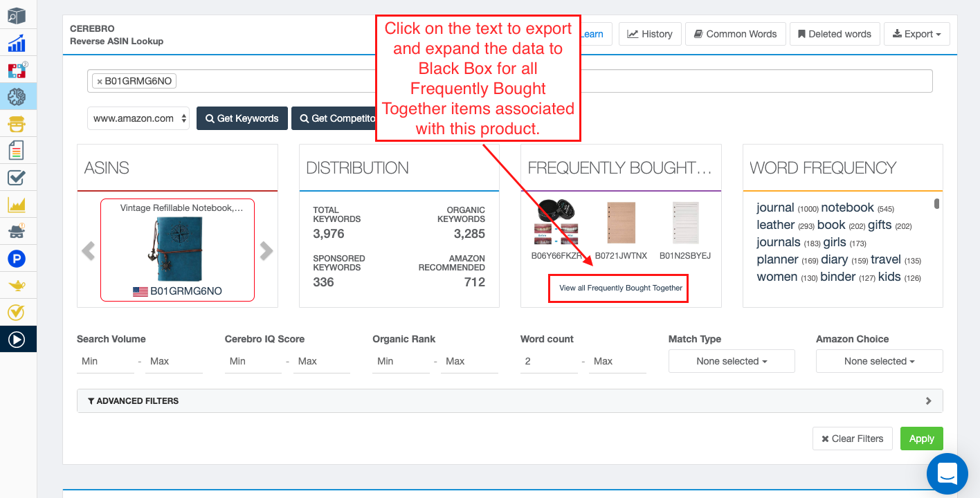The height and width of the screenshot is (498, 980).
Task: Click the word 'planner' in Word Frequency
Action: point(777,259)
